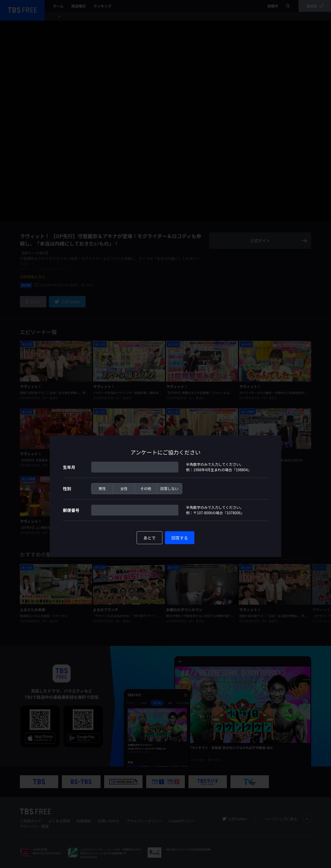Screen dimensions: 331x868
Task: Open the TBS banner link
Action: 39,782
